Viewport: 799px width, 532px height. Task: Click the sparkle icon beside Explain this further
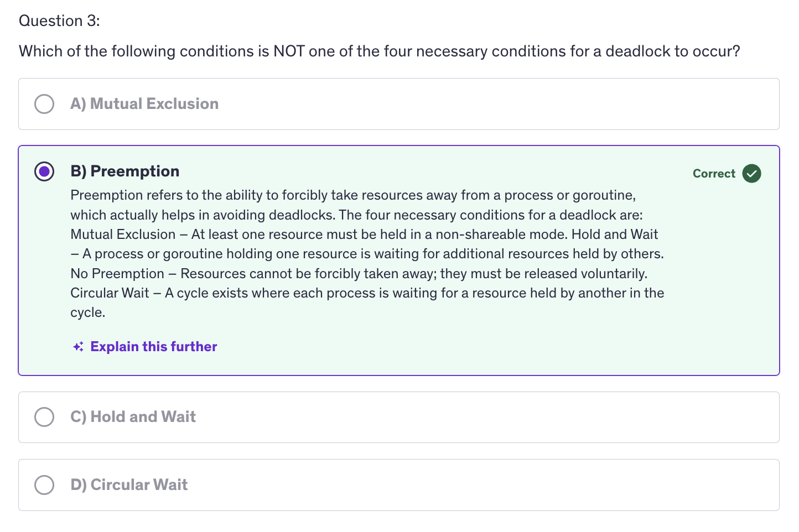[79, 347]
